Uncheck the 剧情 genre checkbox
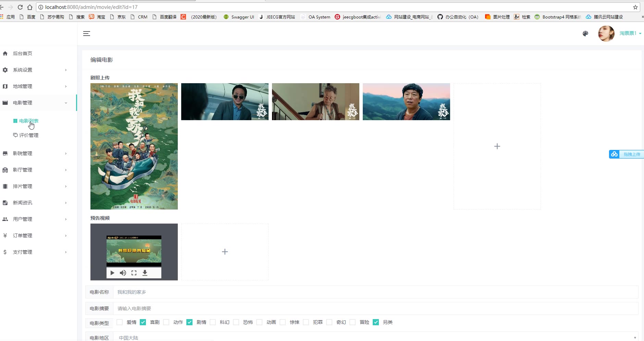 (x=189, y=322)
